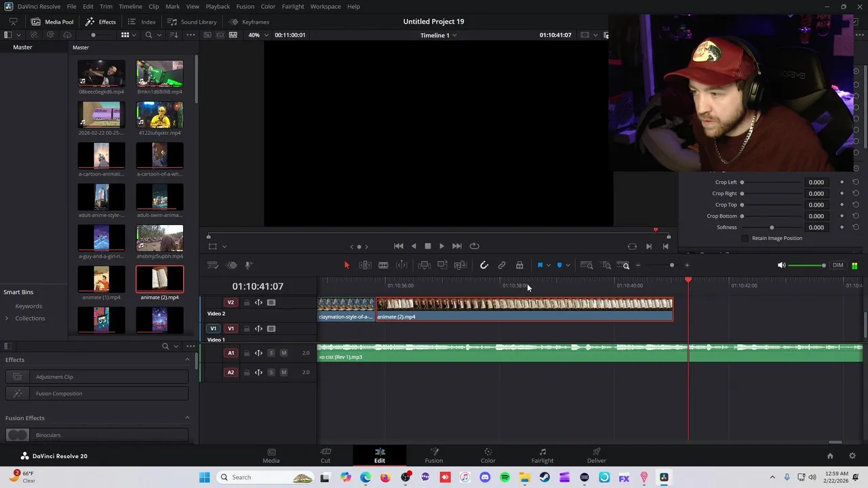The height and width of the screenshot is (488, 868).
Task: Play the timeline in reverse
Action: [414, 246]
